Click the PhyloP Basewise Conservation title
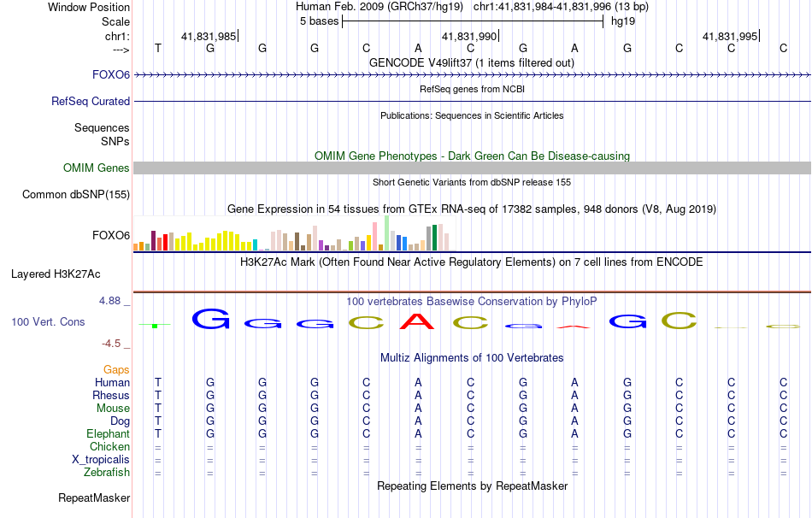This screenshot has height=518, width=812. pyautogui.click(x=472, y=301)
